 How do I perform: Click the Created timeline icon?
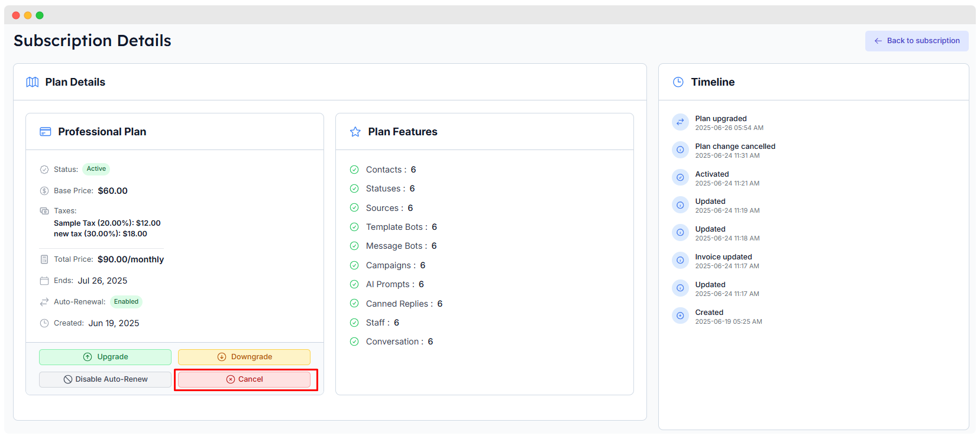tap(680, 316)
